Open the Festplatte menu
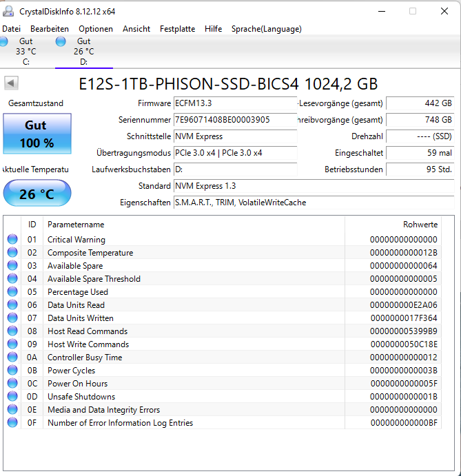Screen dimensions: 461x476 (x=177, y=29)
